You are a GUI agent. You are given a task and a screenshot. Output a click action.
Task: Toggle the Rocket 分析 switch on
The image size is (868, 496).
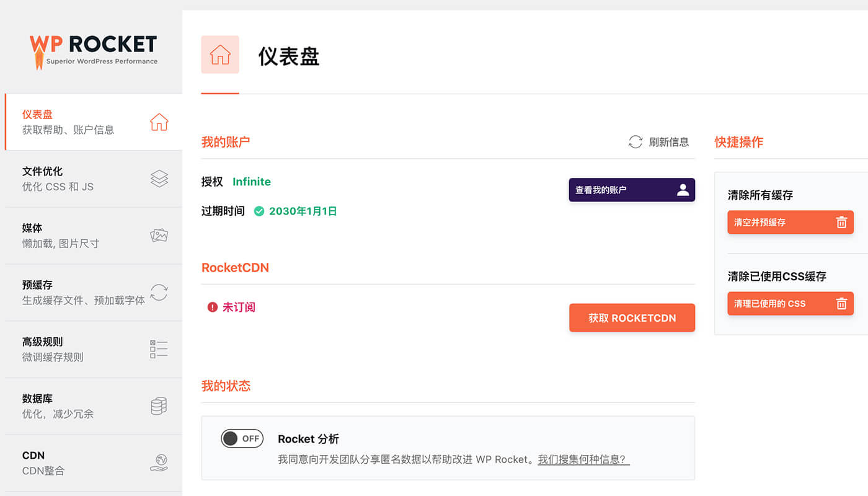tap(242, 438)
